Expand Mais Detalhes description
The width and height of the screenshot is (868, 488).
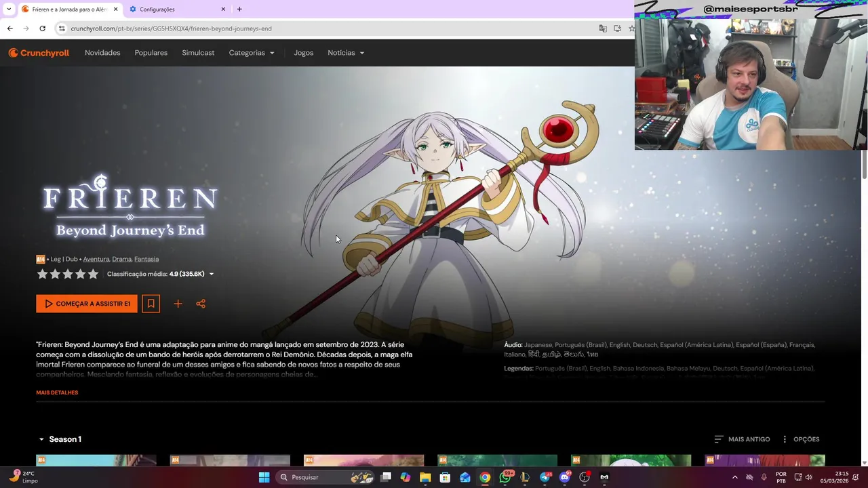click(57, 392)
